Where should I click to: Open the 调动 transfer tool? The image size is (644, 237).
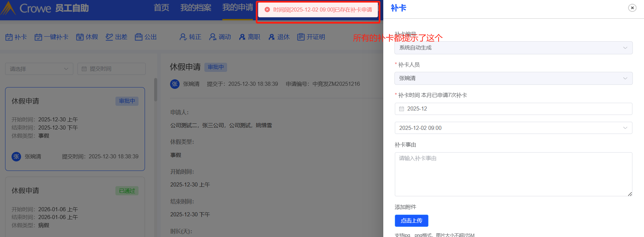click(220, 37)
